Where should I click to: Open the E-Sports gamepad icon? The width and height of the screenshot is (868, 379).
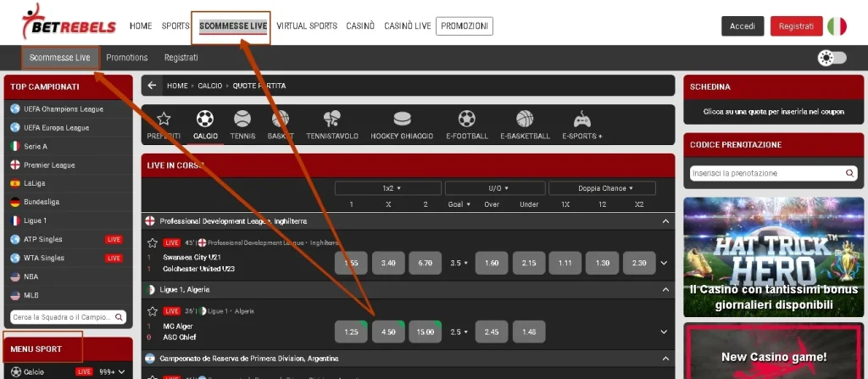click(581, 119)
